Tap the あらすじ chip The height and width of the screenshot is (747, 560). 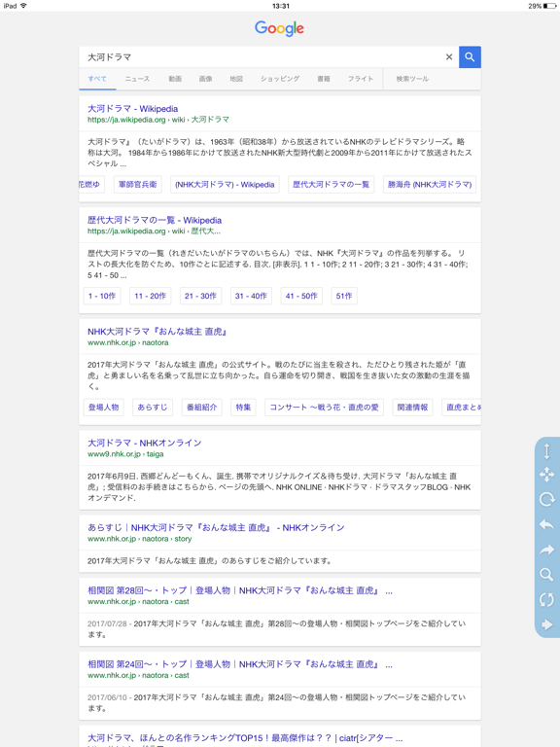click(153, 408)
